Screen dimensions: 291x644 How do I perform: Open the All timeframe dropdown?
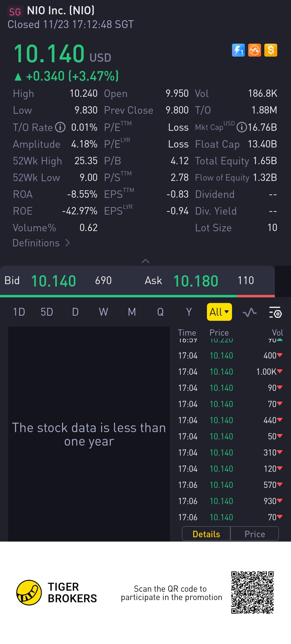tap(219, 312)
